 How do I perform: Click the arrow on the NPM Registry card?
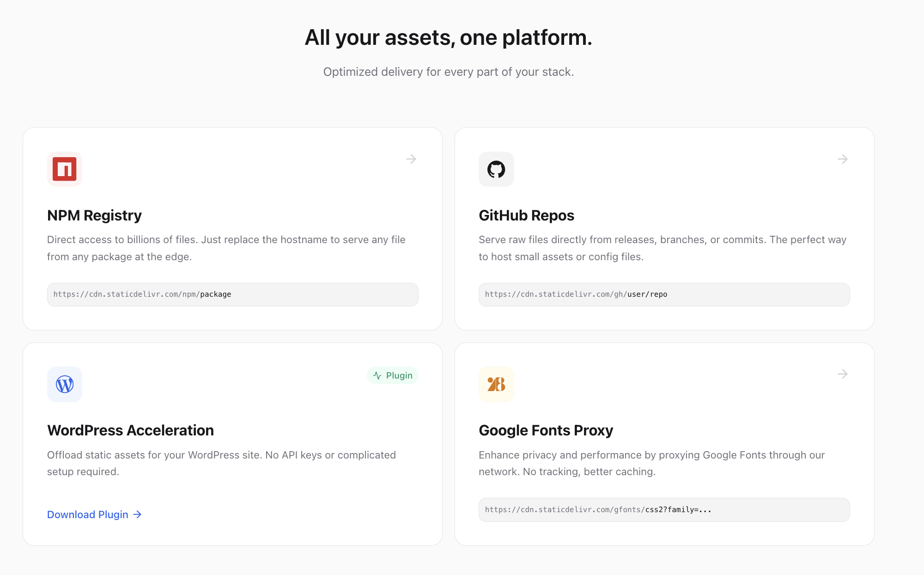[411, 159]
